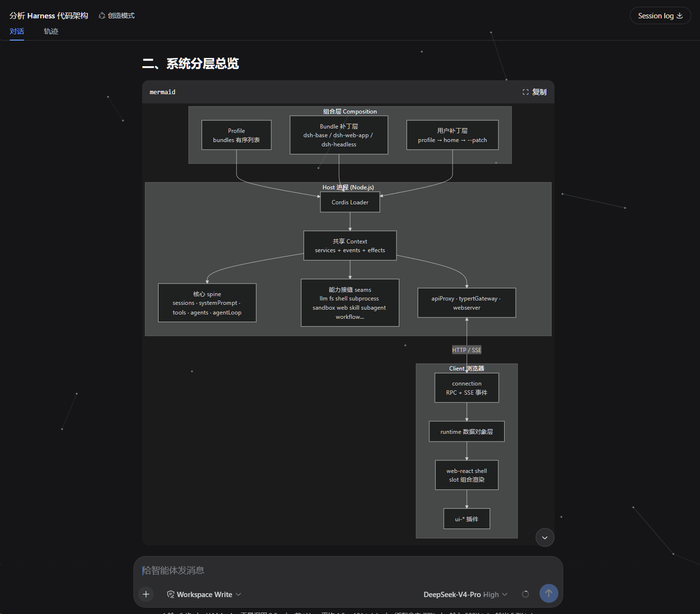
Task: Click the heading 二、系统分层总览
Action: click(190, 64)
